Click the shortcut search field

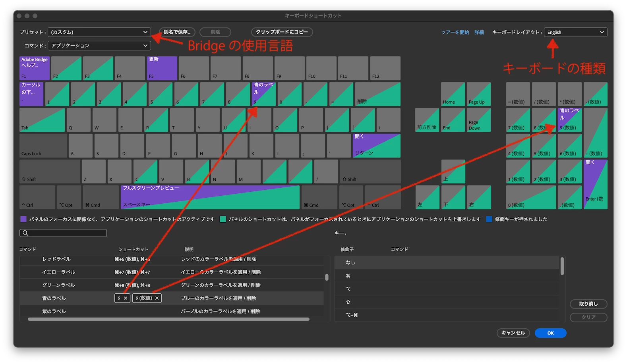pos(63,233)
